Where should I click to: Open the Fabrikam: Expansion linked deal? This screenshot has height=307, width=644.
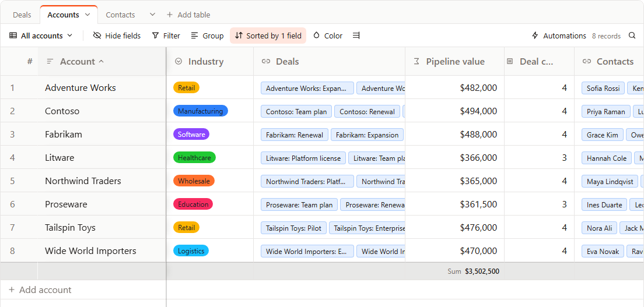pyautogui.click(x=367, y=135)
